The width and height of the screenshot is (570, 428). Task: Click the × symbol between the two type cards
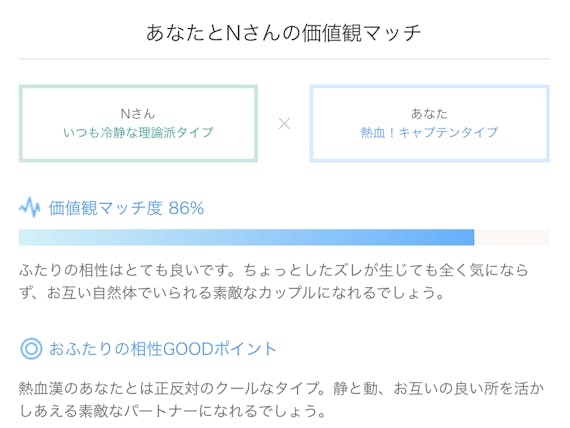[x=284, y=124]
